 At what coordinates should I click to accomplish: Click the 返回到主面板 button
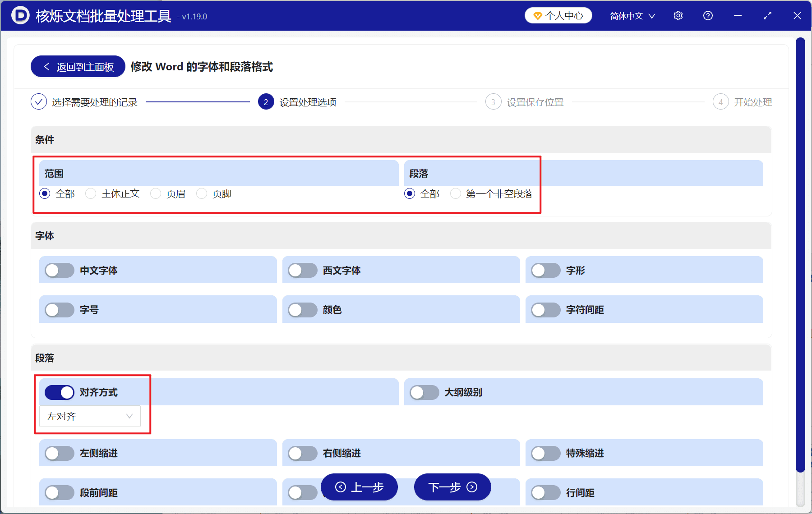(x=77, y=66)
